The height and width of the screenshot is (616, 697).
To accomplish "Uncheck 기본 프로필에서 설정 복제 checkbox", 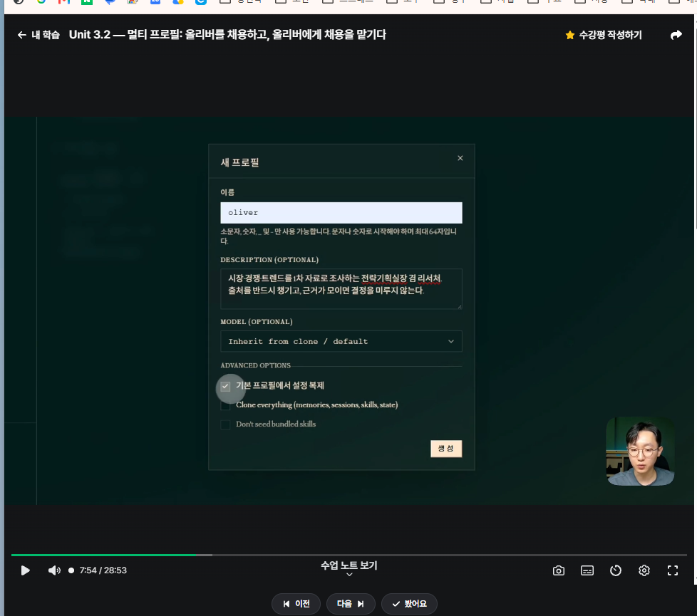I will click(x=225, y=387).
